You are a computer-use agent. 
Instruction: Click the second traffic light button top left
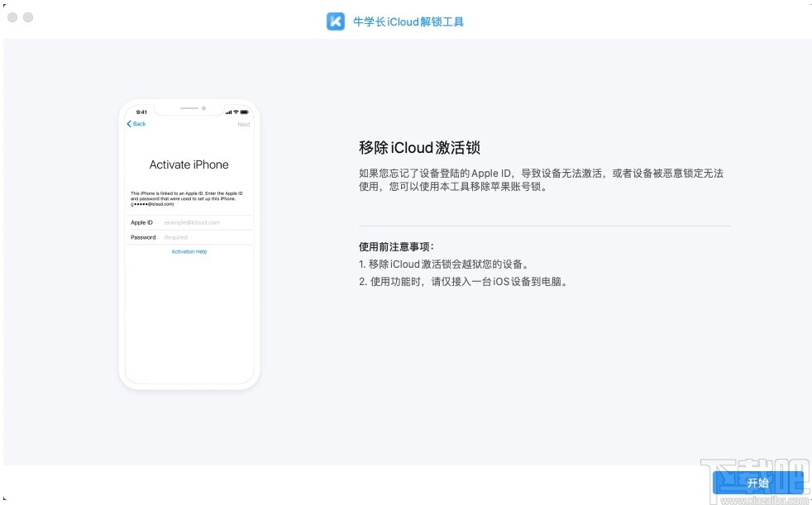point(28,16)
